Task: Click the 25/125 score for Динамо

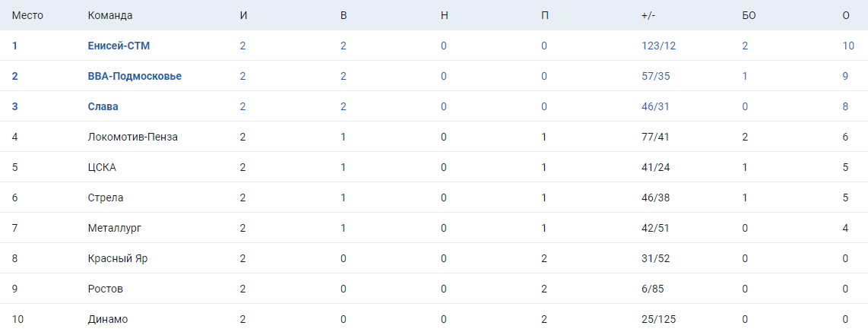Action: [x=658, y=319]
